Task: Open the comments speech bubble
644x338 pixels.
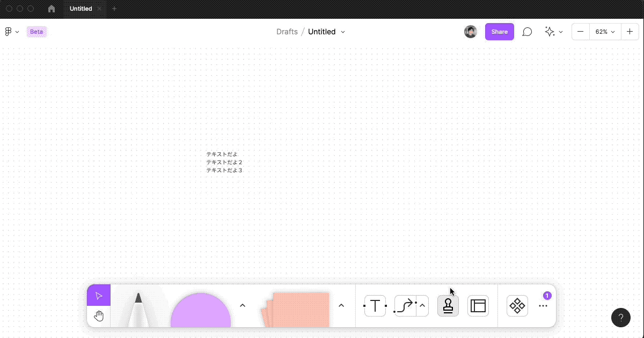Action: point(527,32)
